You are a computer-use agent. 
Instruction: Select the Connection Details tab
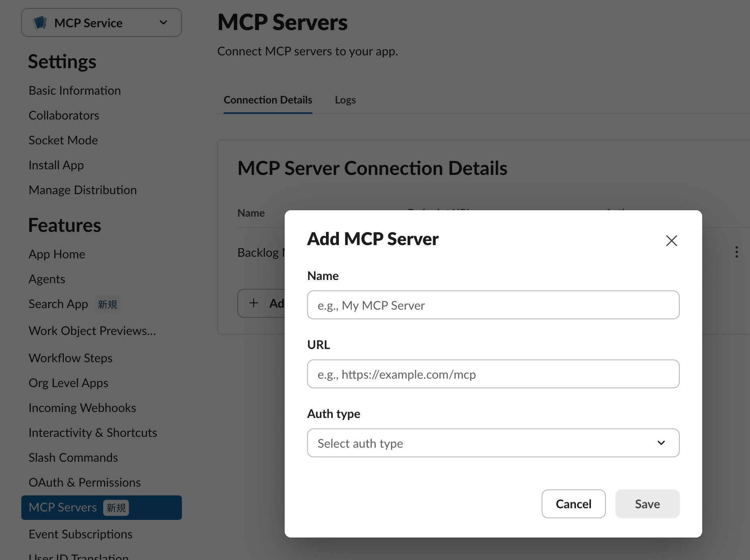tap(268, 100)
